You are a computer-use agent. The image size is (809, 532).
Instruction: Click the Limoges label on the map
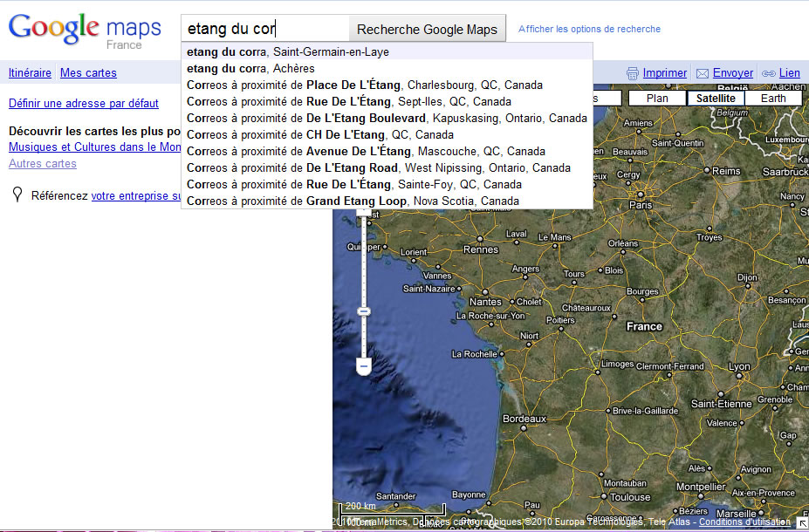tap(617, 364)
